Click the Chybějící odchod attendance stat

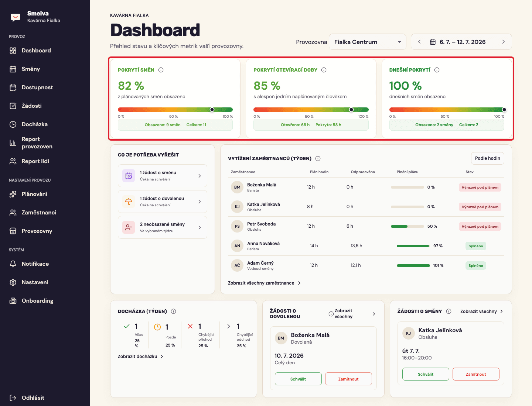pos(240,335)
